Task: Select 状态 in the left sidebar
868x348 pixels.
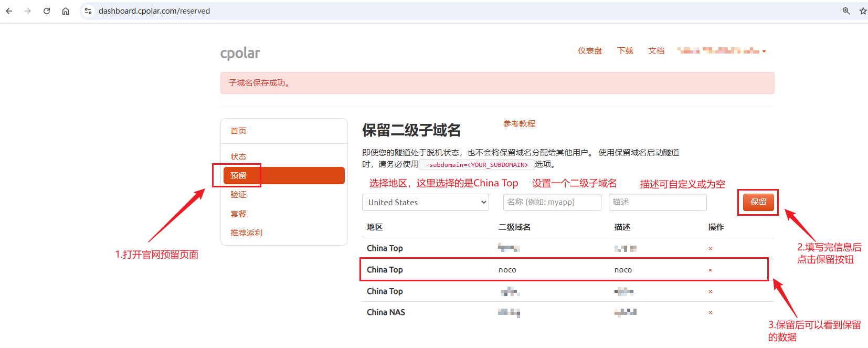Action: pyautogui.click(x=238, y=157)
